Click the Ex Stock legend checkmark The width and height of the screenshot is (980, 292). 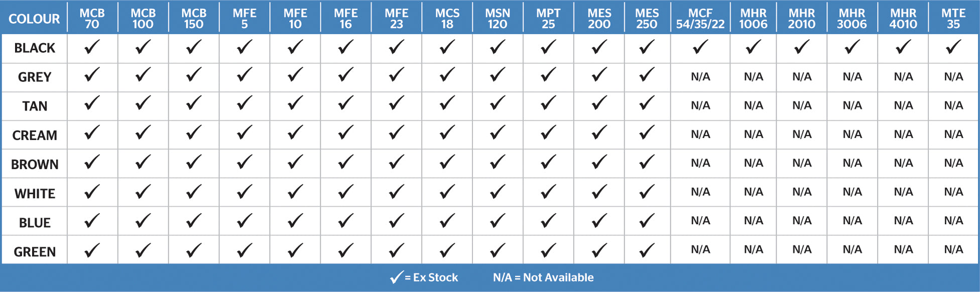(397, 277)
